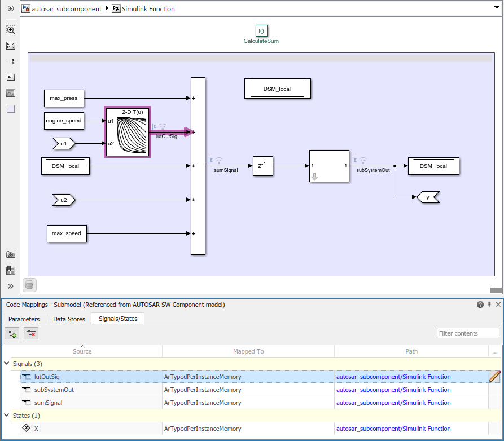Click the Fit-to-view icon in the palette
The height and width of the screenshot is (441, 504).
coord(10,46)
